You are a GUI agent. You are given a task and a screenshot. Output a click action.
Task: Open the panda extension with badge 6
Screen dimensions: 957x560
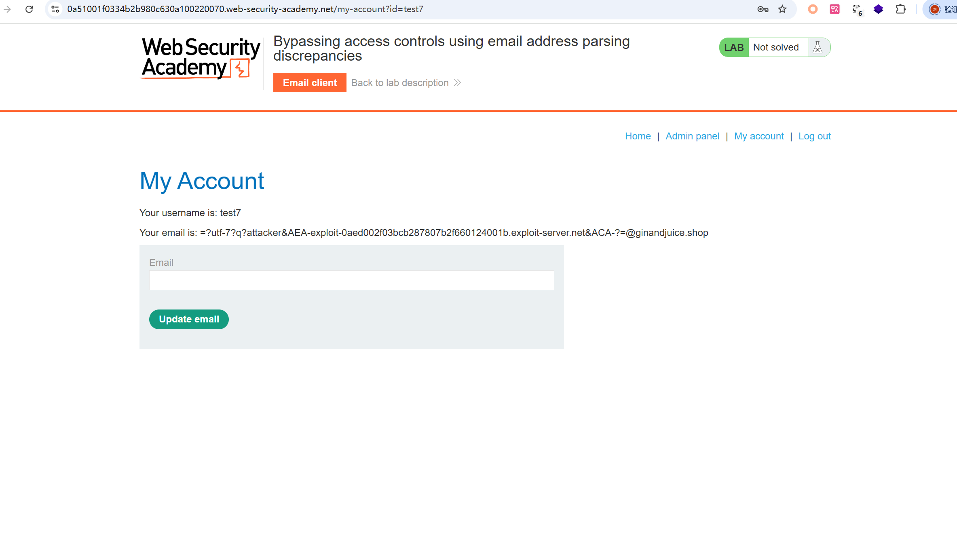pos(857,10)
